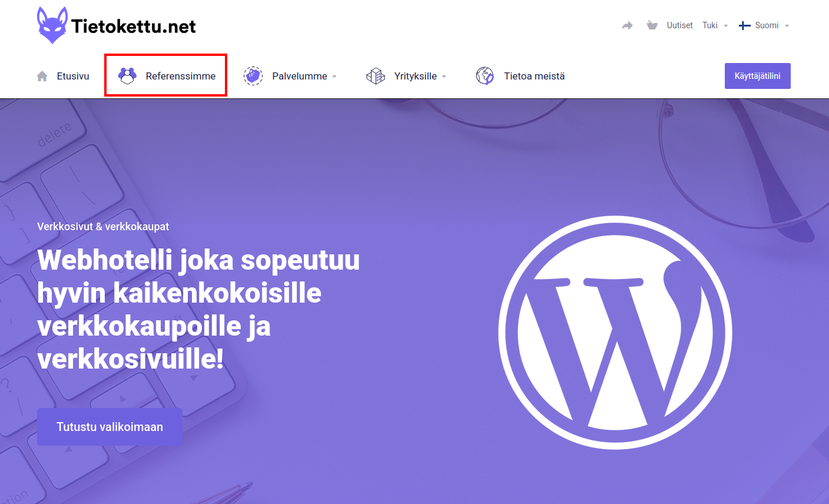Click the Käyttäjätilini button
Screen dimensions: 829x504
click(x=758, y=76)
